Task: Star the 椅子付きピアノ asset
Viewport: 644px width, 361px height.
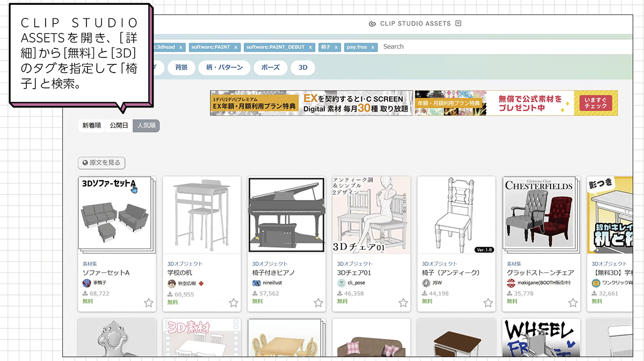Action: point(318,303)
